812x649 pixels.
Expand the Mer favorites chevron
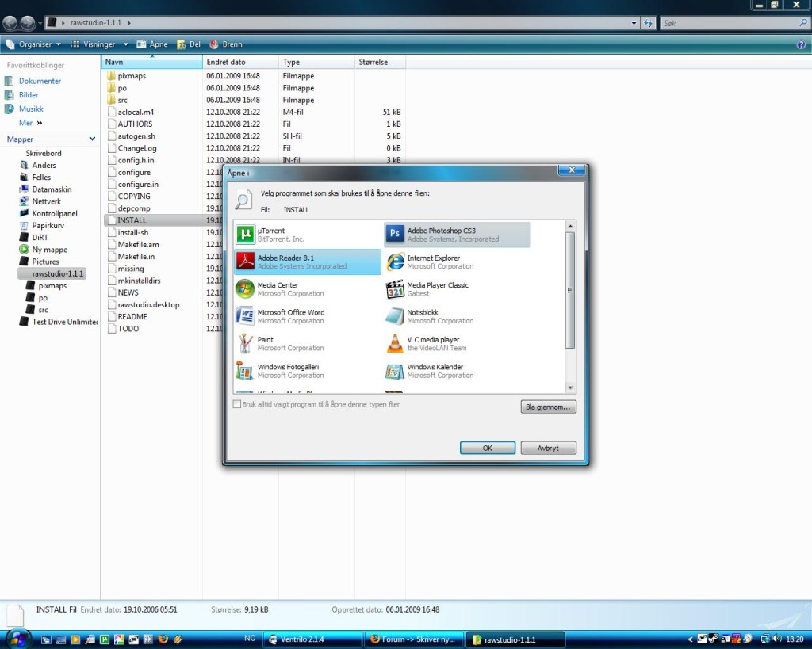[40, 123]
